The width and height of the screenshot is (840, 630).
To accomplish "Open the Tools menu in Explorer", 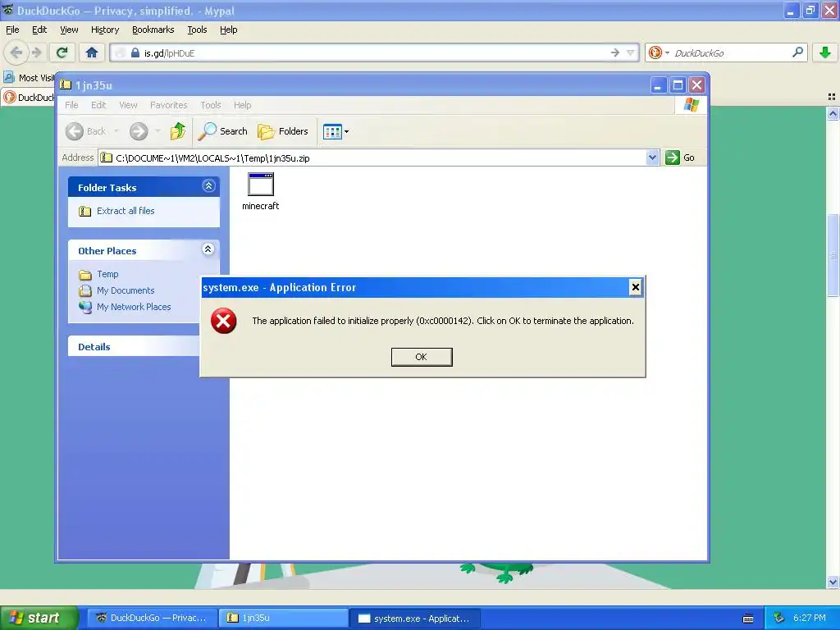I will click(211, 105).
